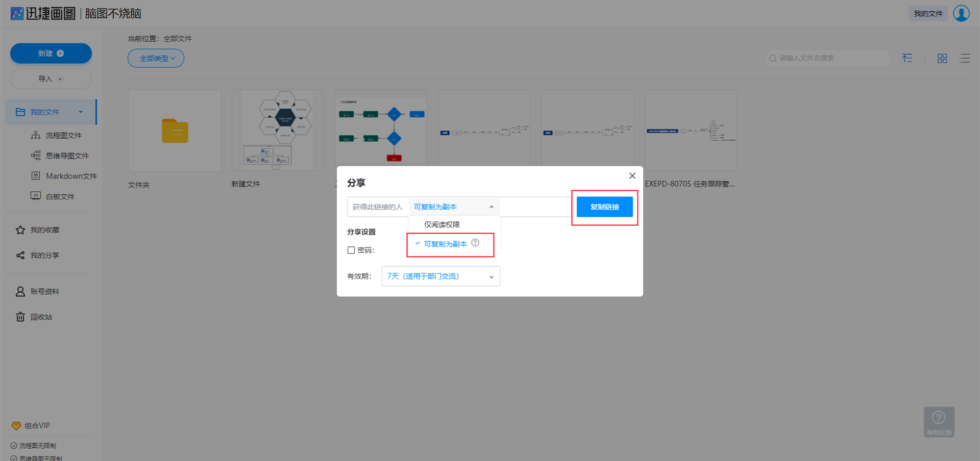The image size is (980, 461).
Task: Expand the 导入 import dropdown
Action: coord(51,79)
